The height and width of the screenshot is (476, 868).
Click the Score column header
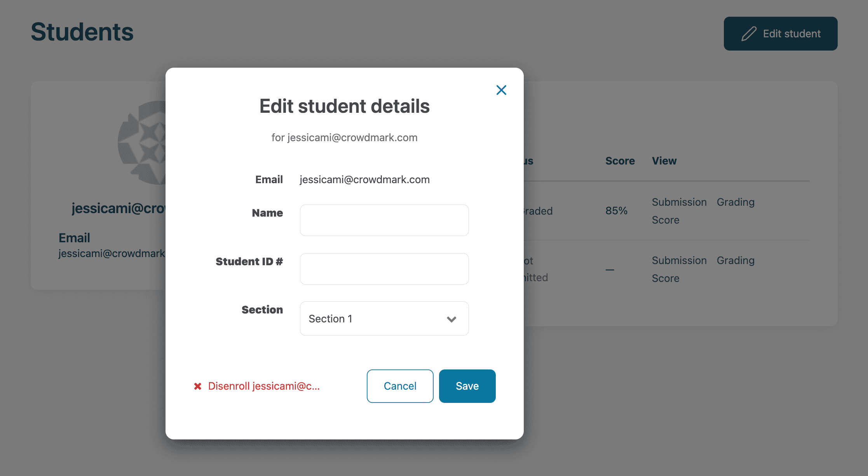click(x=620, y=161)
